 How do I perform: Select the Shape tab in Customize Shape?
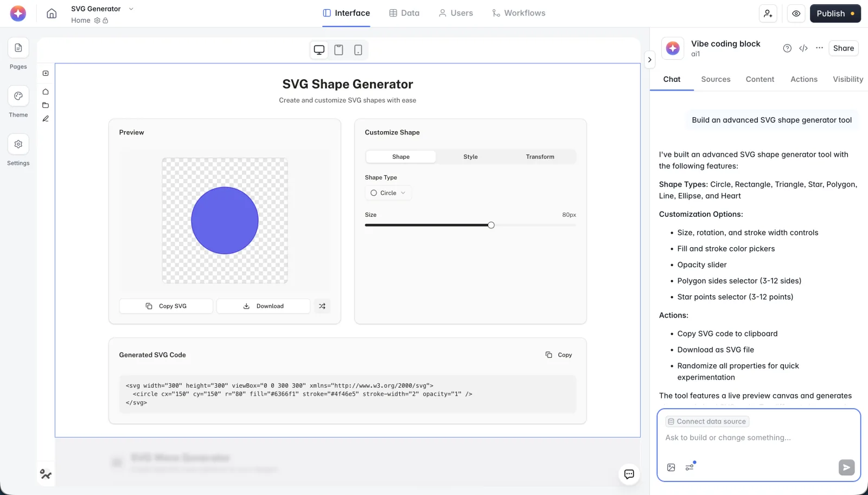coord(401,157)
